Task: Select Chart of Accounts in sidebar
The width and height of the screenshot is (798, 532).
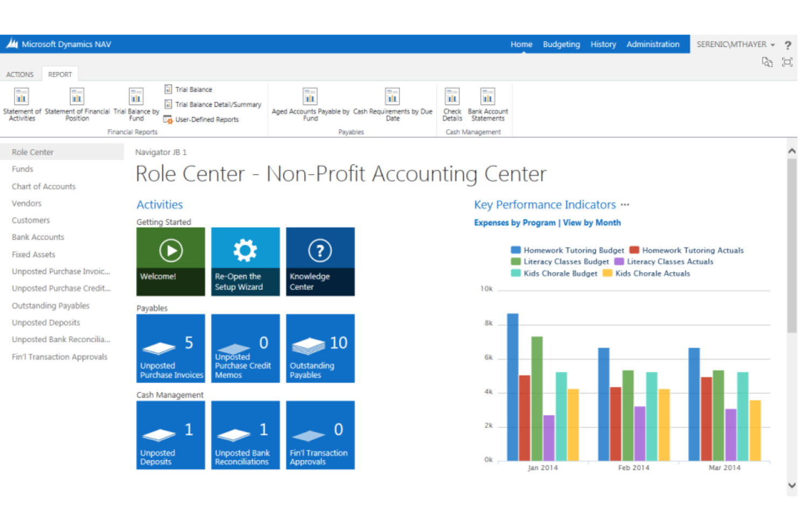Action: pos(44,186)
